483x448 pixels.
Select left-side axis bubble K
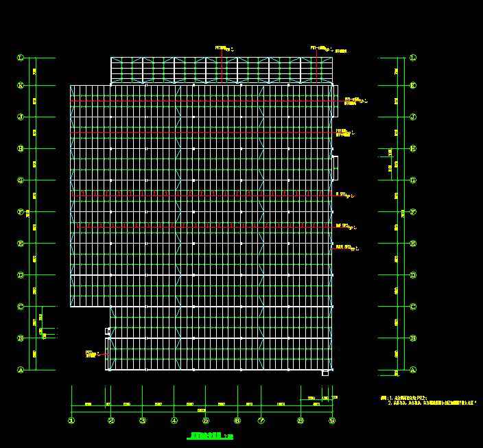(21, 86)
